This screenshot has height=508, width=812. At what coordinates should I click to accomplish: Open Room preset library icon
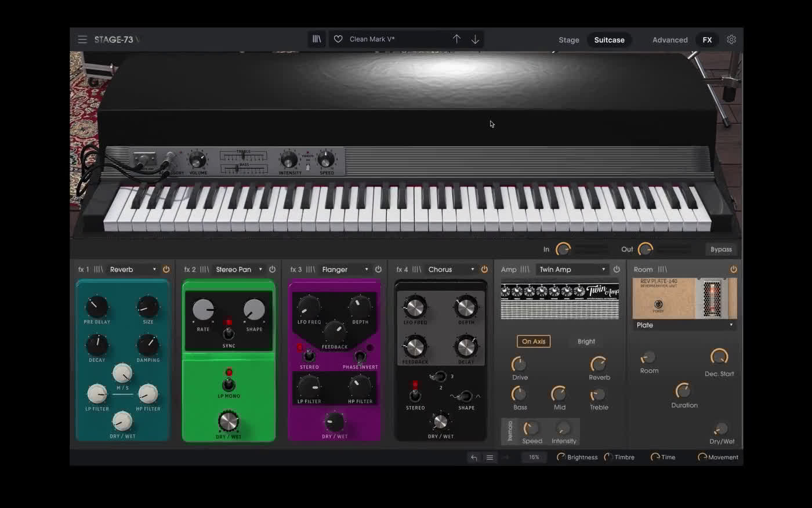click(662, 270)
